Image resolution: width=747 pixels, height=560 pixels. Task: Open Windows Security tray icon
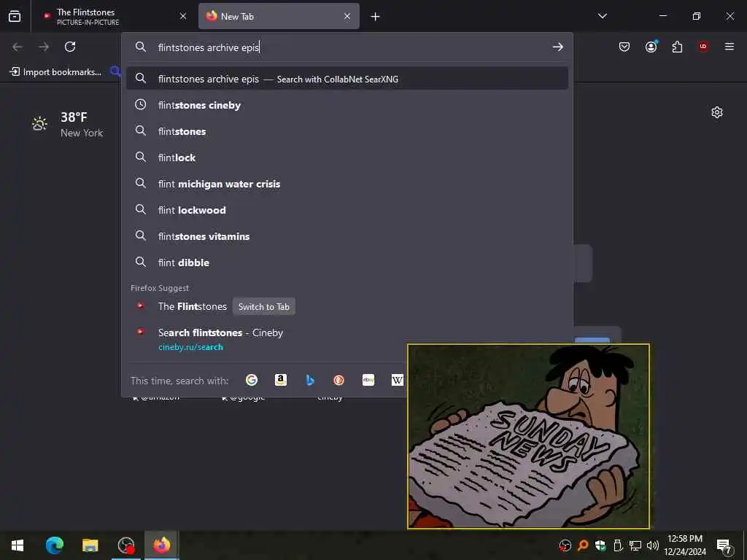pos(600,545)
